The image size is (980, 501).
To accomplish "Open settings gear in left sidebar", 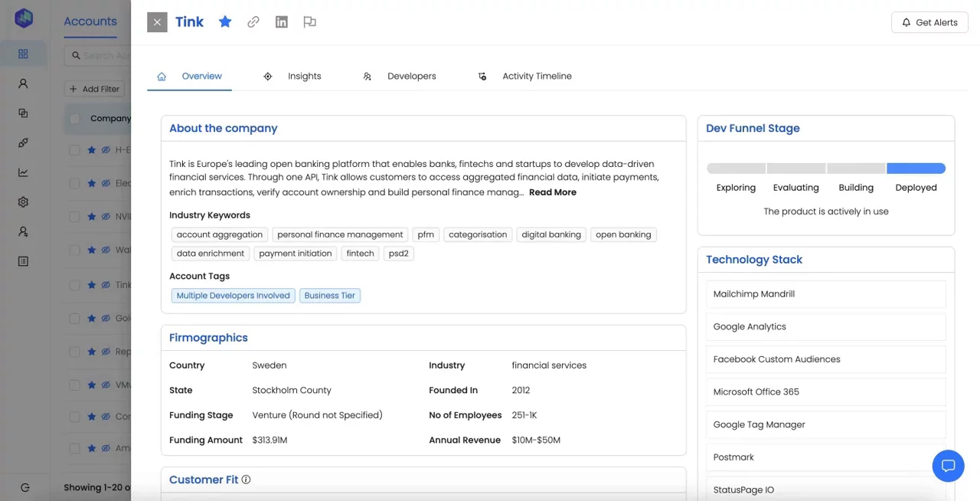I will (23, 202).
